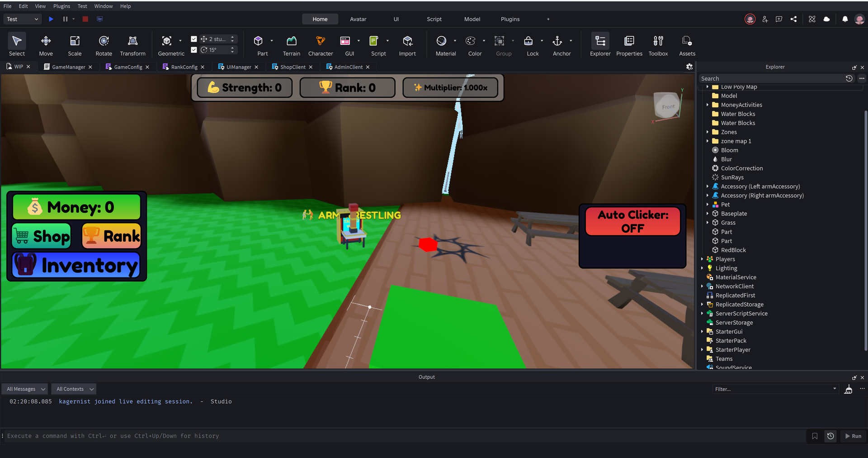The width and height of the screenshot is (868, 458).
Task: Open the All Contexts dropdown
Action: tap(73, 389)
